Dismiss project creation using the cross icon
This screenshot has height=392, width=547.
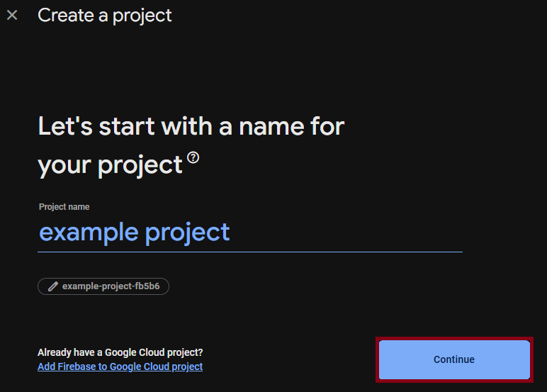point(12,15)
